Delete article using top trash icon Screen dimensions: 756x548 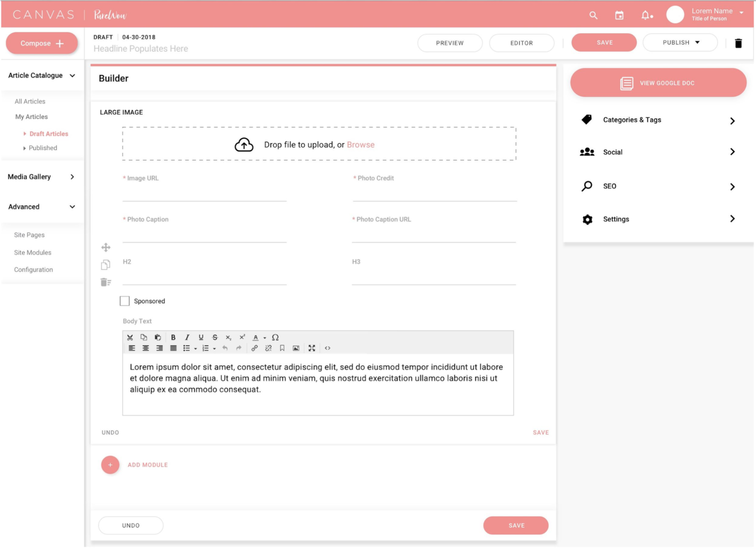738,43
